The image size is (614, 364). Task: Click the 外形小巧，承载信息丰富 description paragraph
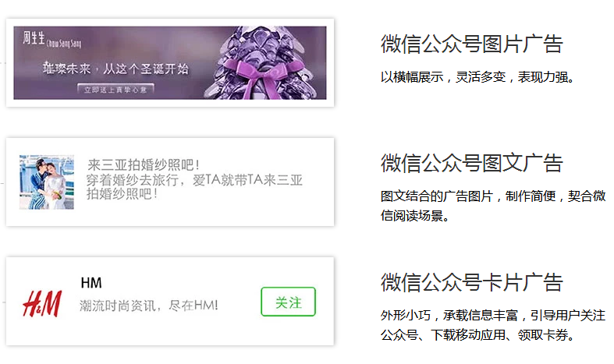click(x=493, y=325)
